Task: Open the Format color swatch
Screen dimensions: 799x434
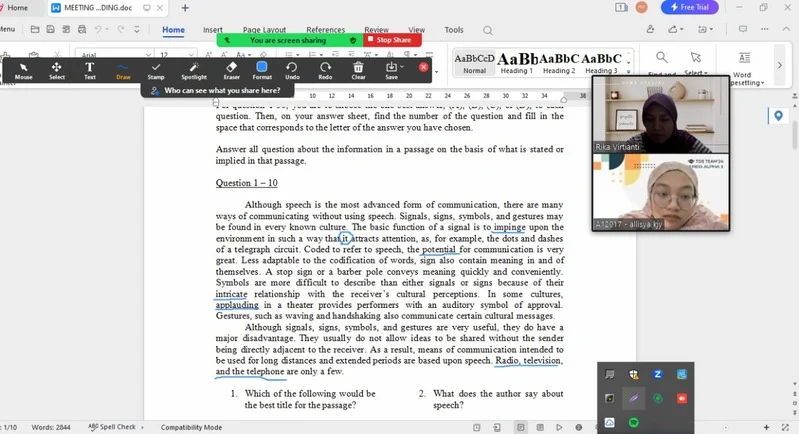Action: pos(262,67)
